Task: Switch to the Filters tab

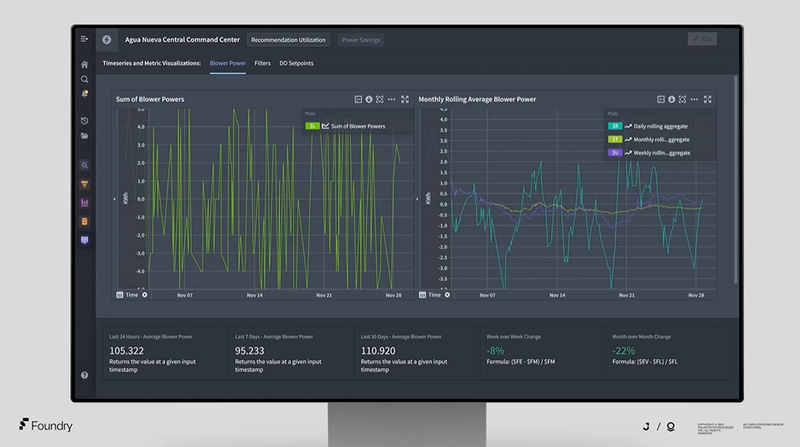Action: [x=263, y=63]
